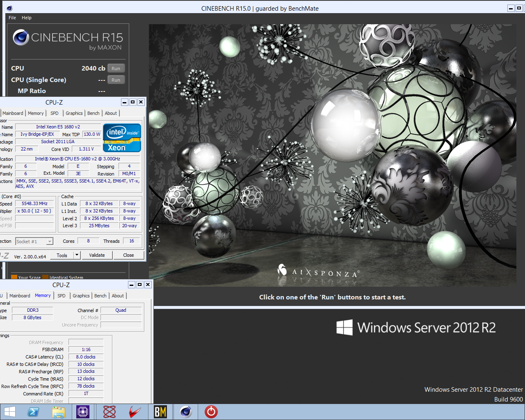Open the File menu in Cinebench
The image size is (525, 420).
(12, 18)
